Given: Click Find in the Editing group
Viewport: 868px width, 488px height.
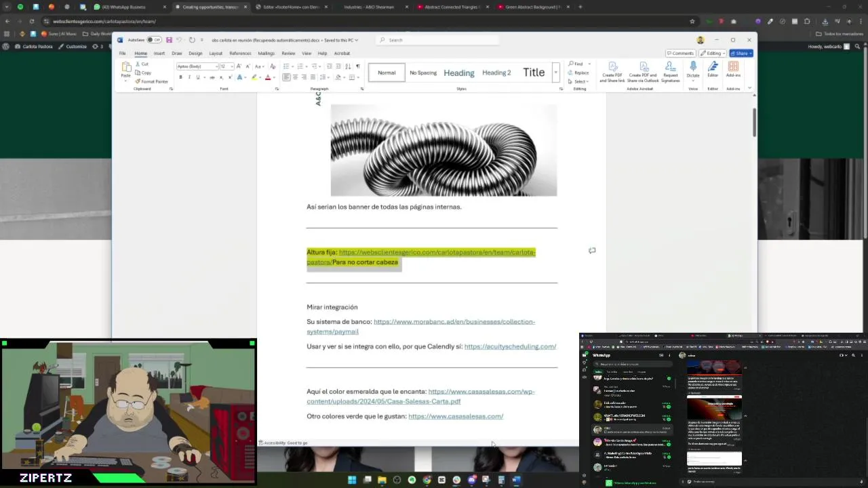Looking at the screenshot, I should coord(576,64).
